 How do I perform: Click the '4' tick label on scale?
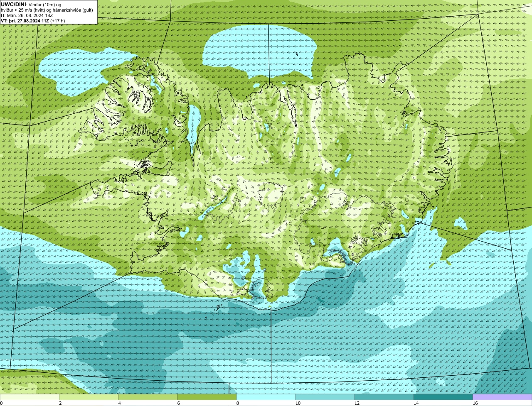[119, 403]
